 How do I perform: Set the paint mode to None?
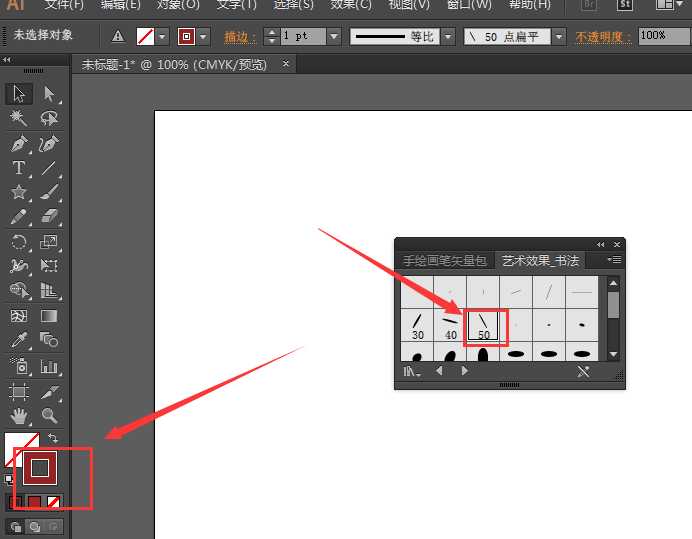coord(53,502)
